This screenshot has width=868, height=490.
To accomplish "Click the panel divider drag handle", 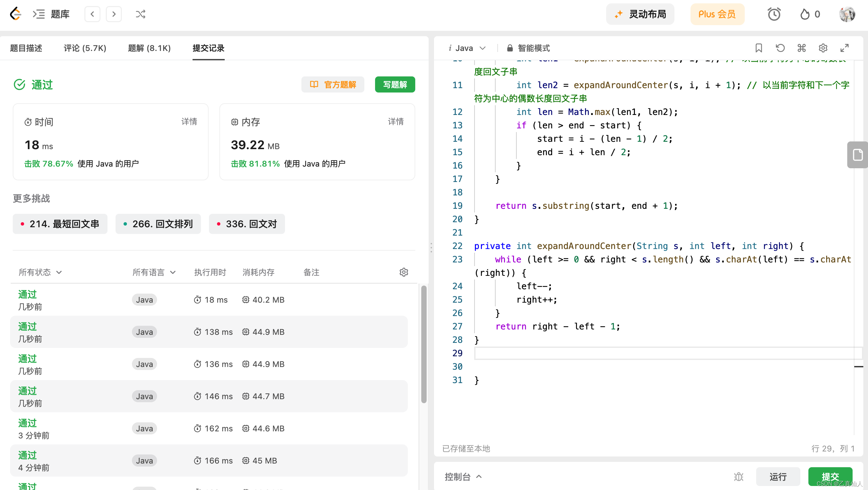I will 431,248.
